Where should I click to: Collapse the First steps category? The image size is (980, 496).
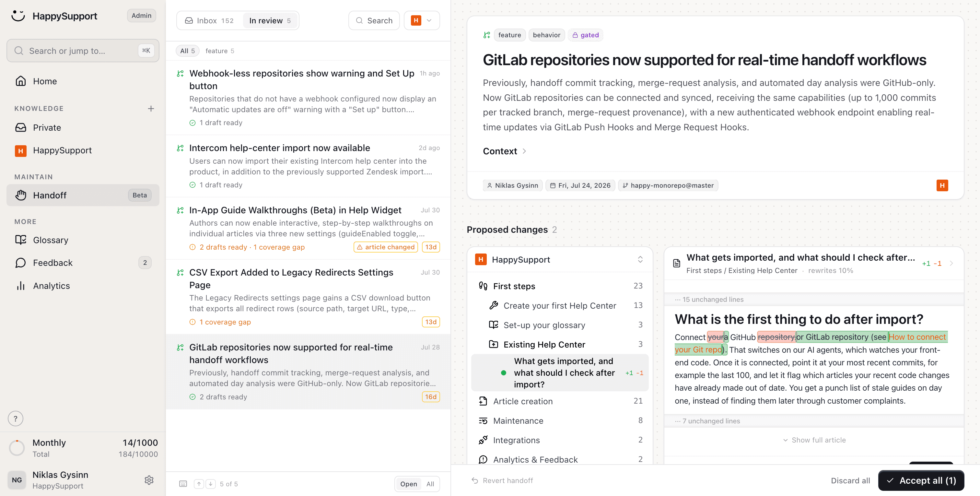coord(560,286)
